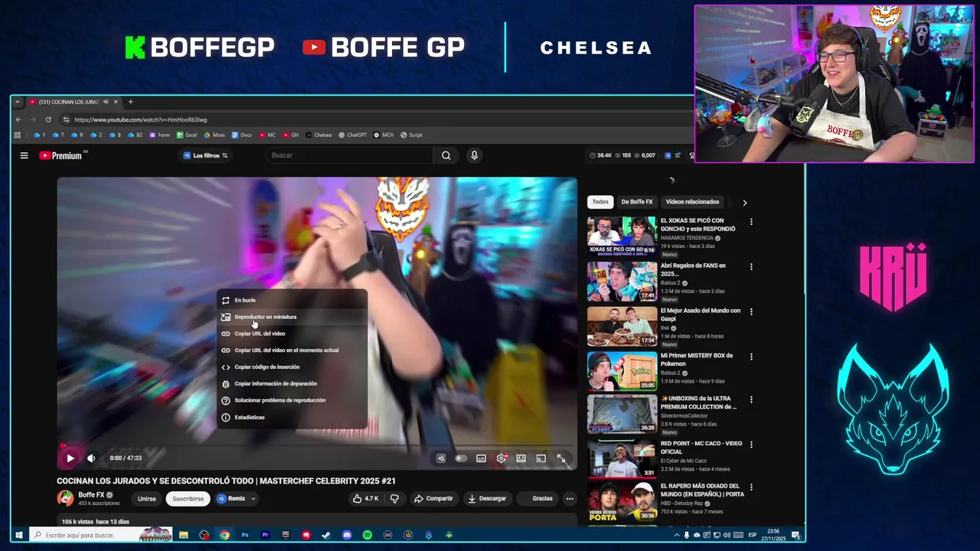Click the Unirse button
Image resolution: width=980 pixels, height=551 pixels.
[146, 498]
